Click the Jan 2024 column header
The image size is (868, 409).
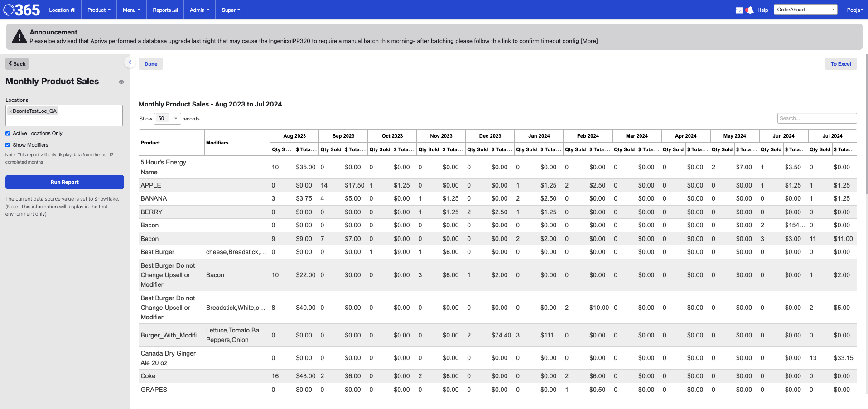click(539, 136)
